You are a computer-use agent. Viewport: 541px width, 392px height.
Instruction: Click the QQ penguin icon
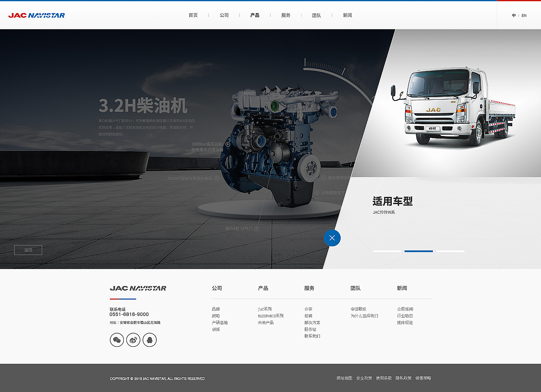point(150,340)
